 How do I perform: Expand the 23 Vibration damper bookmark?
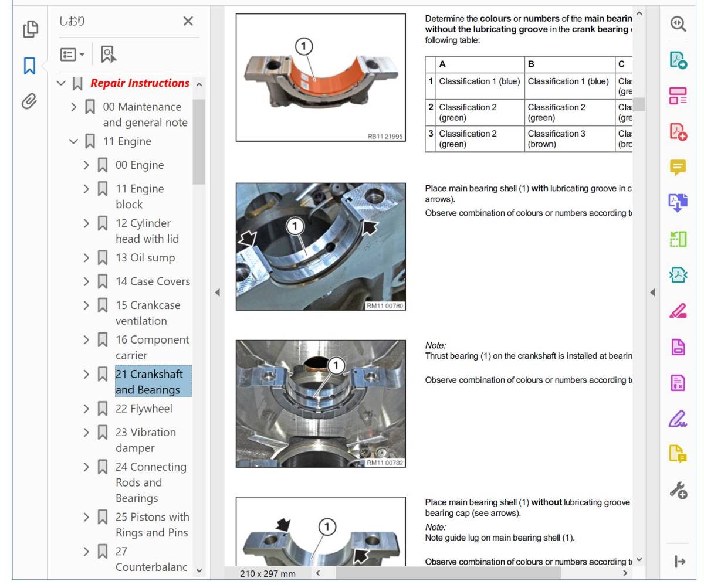[x=86, y=433]
